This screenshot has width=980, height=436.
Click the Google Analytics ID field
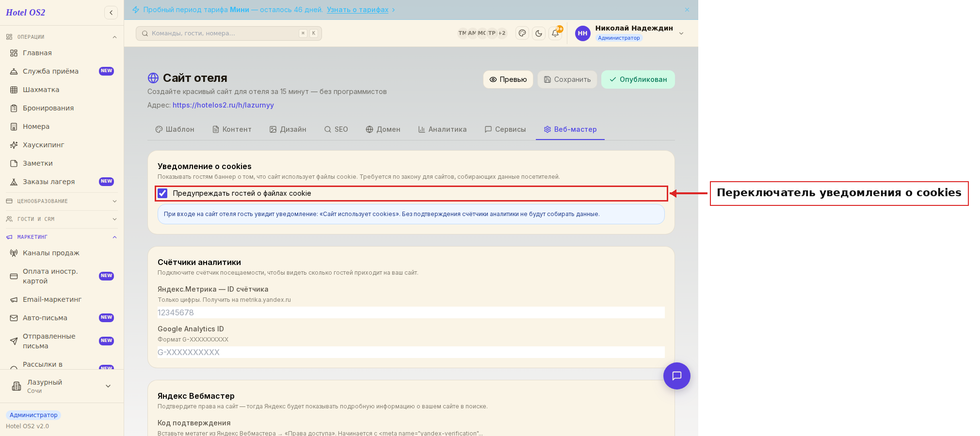411,352
